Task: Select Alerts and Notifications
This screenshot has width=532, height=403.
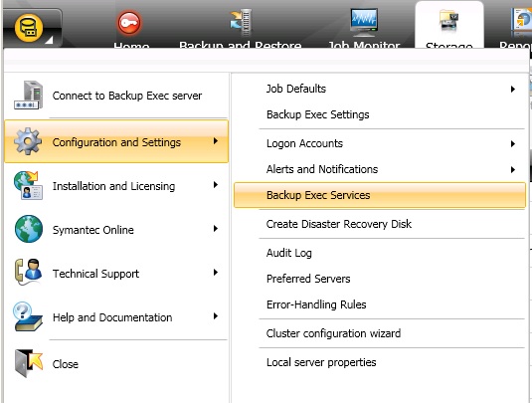Action: pos(380,169)
